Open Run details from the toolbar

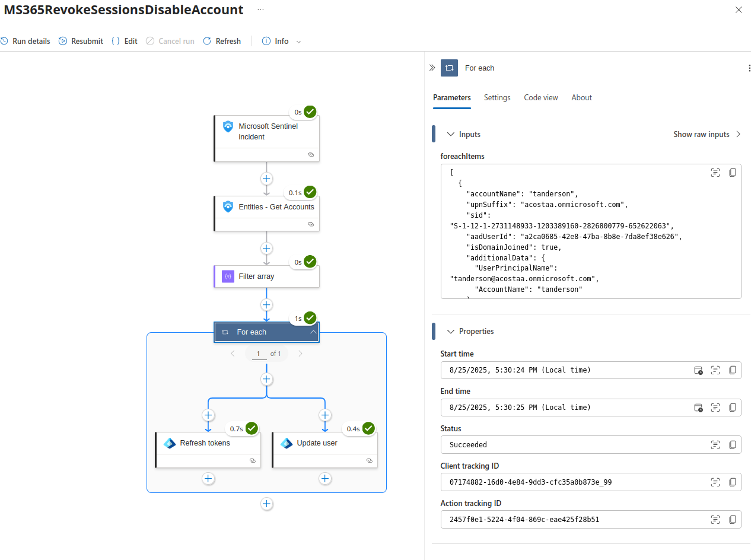coord(26,41)
